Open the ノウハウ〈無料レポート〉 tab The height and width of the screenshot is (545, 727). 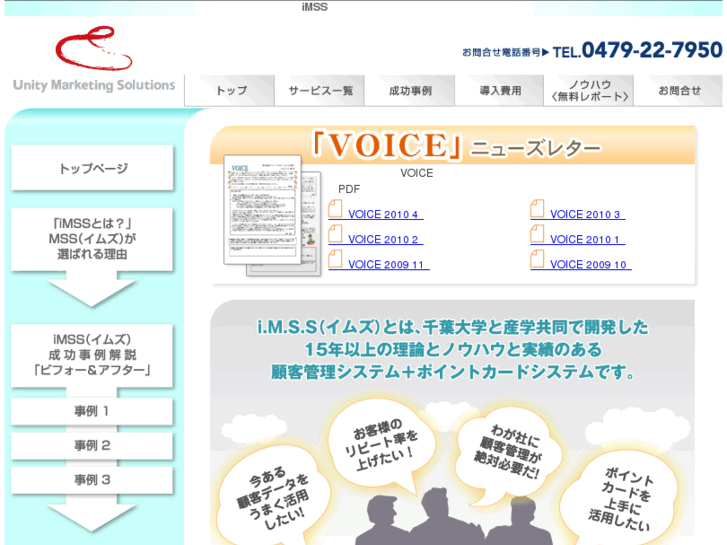coord(589,90)
